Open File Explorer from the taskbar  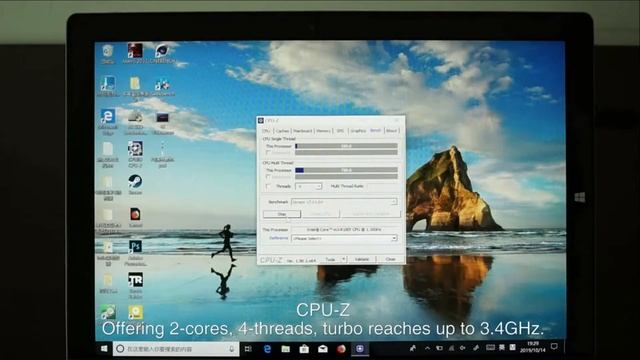(286, 349)
